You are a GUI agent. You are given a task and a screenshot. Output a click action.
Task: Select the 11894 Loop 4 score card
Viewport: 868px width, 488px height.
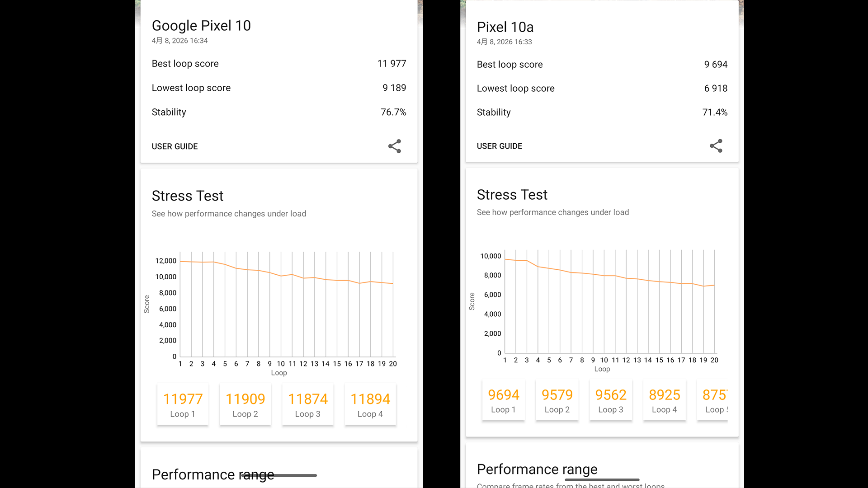point(370,404)
